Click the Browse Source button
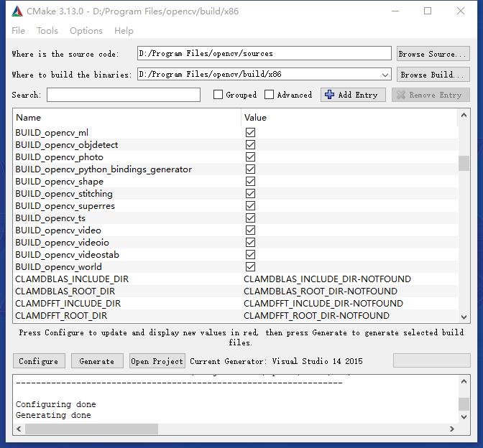 433,54
